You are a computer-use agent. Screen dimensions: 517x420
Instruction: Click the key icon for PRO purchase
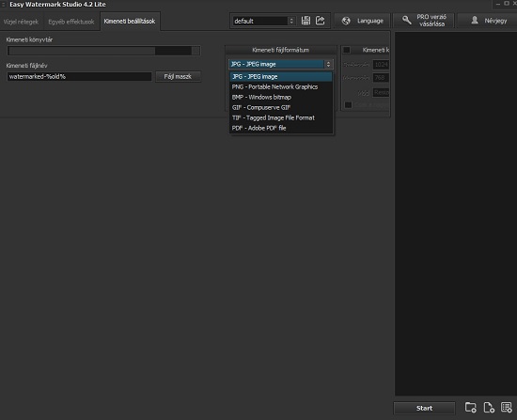[x=406, y=21]
